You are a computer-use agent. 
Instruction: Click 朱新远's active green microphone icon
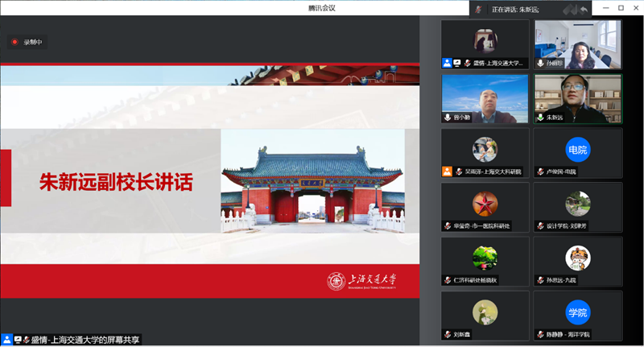tap(540, 118)
